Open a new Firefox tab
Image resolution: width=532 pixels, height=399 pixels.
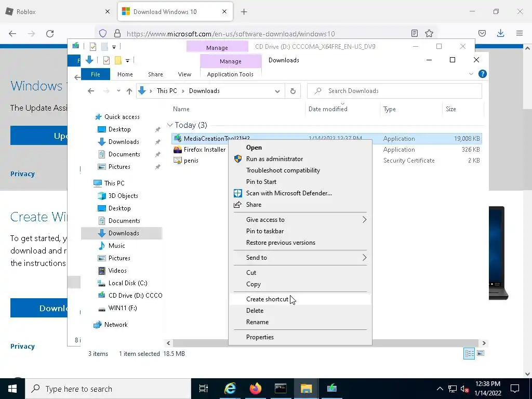(x=244, y=12)
